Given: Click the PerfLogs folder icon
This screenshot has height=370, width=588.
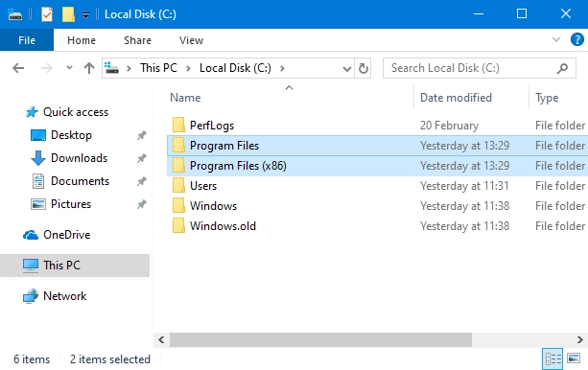Looking at the screenshot, I should (x=178, y=125).
